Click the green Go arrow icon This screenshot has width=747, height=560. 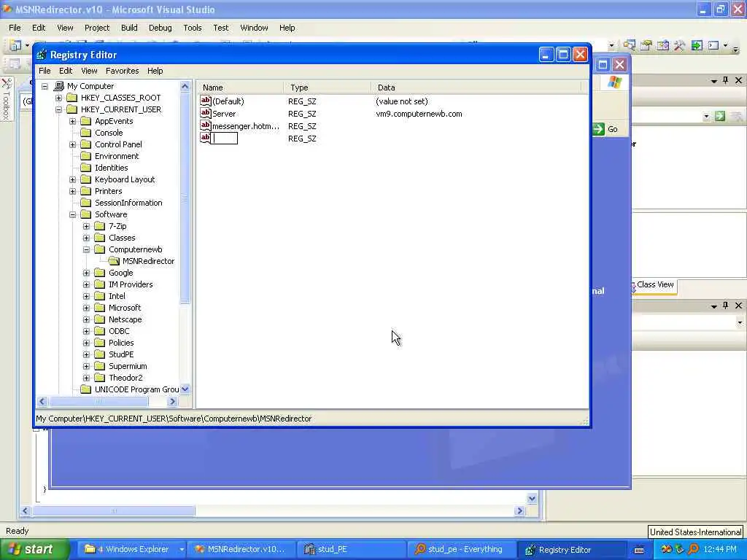(599, 128)
